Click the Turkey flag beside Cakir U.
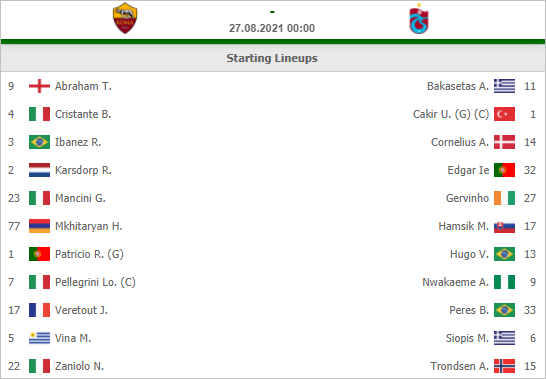Image resolution: width=546 pixels, height=379 pixels. (x=504, y=114)
